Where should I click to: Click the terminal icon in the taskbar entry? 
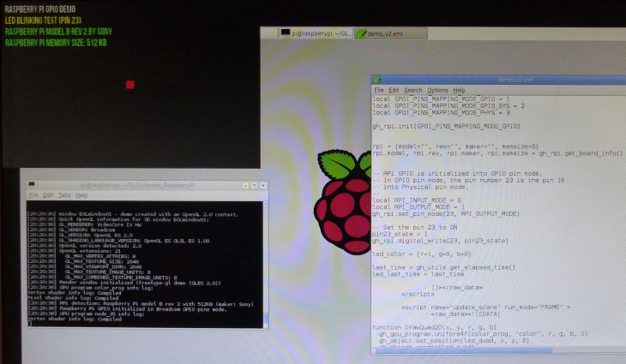click(285, 33)
